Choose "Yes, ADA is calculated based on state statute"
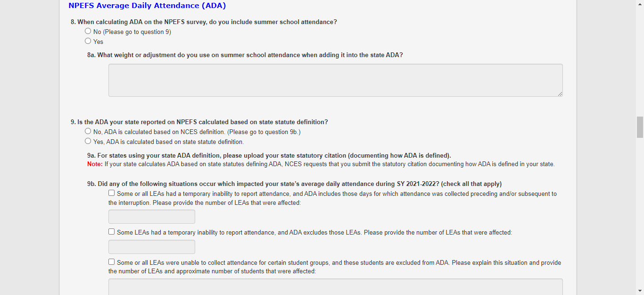Viewport: 644px width, 295px height. coord(88,141)
